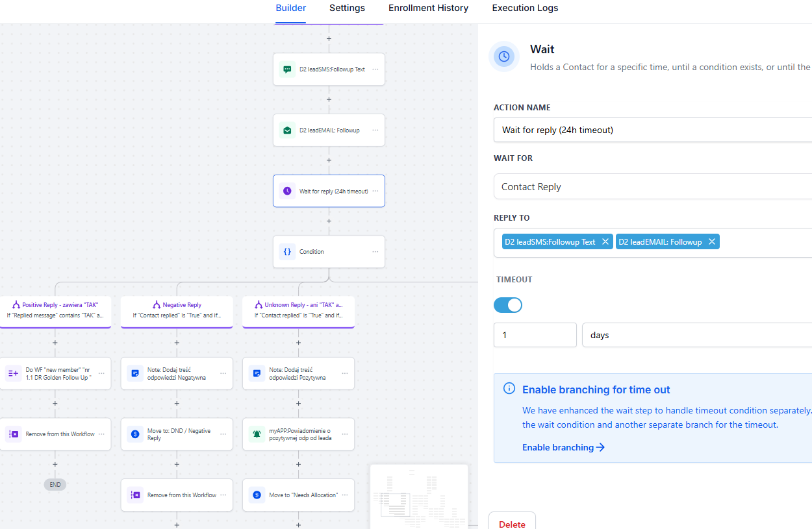Select the clock icon on Wait node
The width and height of the screenshot is (812, 529).
287,191
